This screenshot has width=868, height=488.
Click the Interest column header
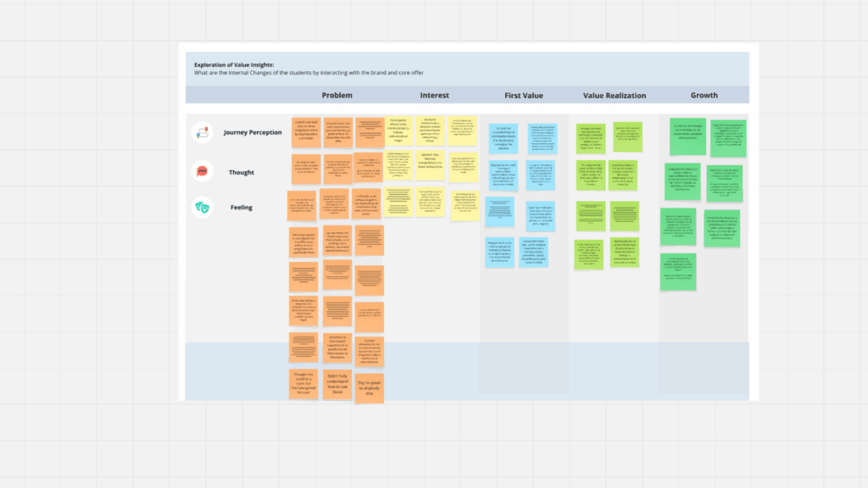coord(434,95)
